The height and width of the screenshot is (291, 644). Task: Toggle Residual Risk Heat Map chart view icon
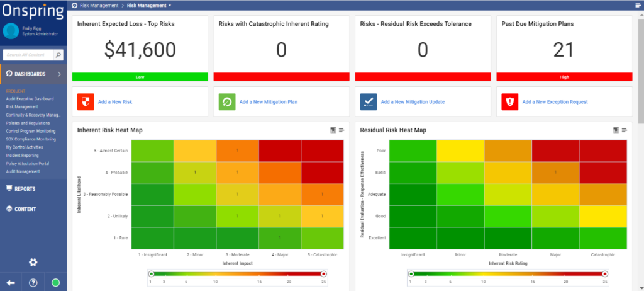[x=616, y=130]
